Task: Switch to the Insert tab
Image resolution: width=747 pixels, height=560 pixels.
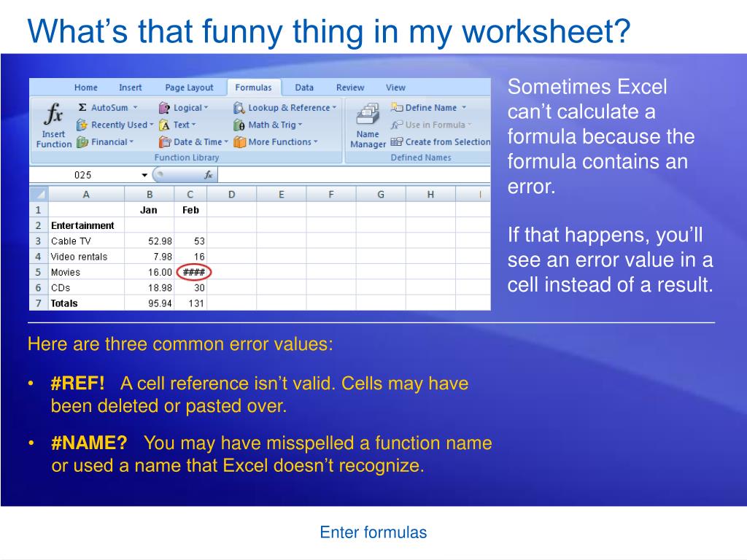Action: 130,87
